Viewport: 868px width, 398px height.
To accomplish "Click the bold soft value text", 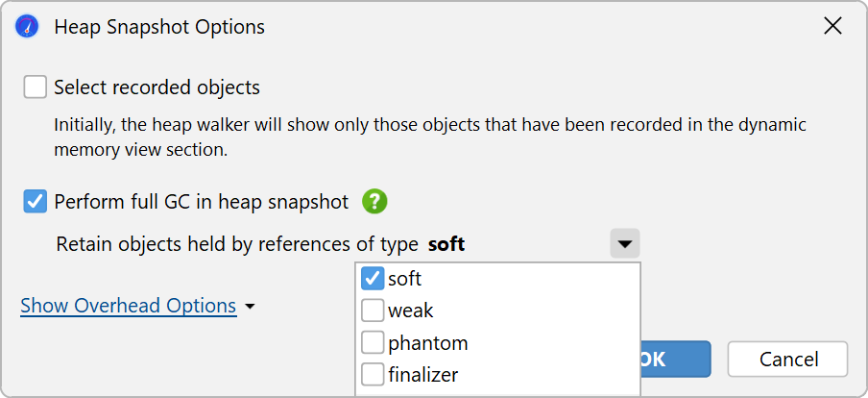I will click(x=446, y=244).
